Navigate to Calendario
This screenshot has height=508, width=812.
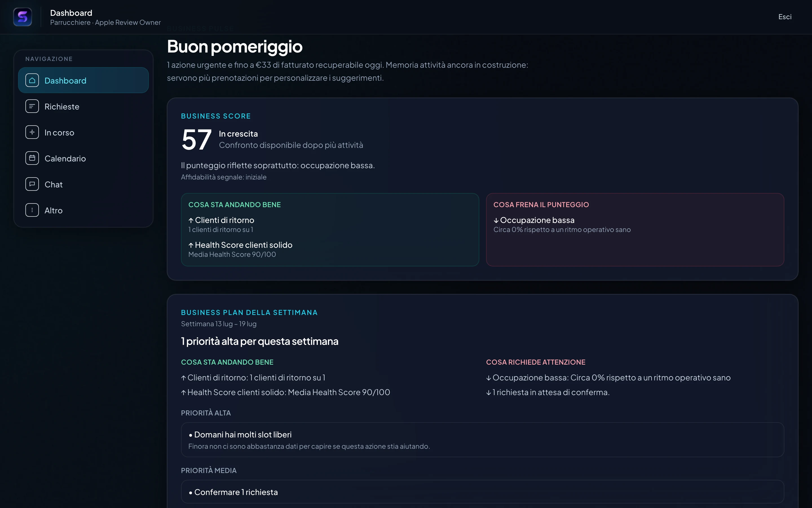[x=83, y=158]
